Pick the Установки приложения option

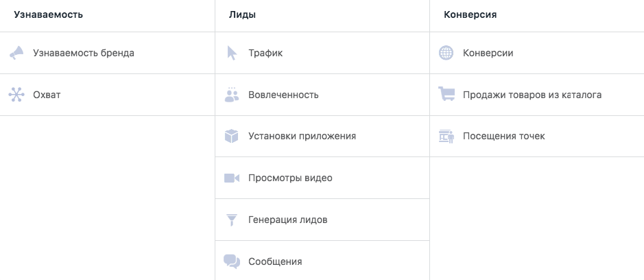point(302,136)
